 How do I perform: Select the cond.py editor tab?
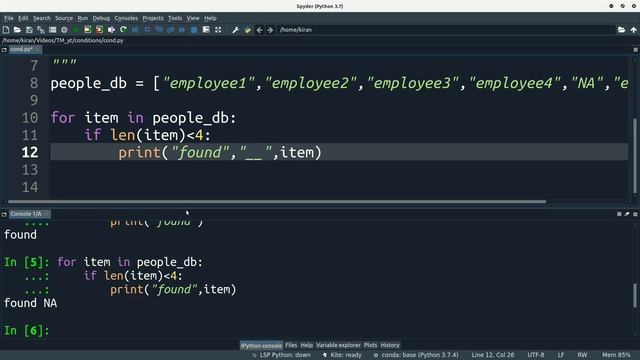tap(25, 49)
